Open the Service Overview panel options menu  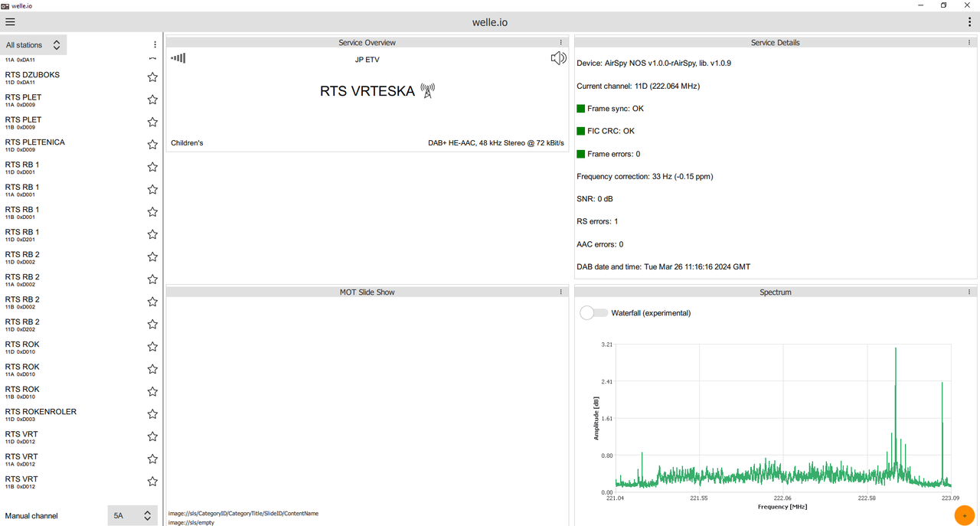[561, 43]
